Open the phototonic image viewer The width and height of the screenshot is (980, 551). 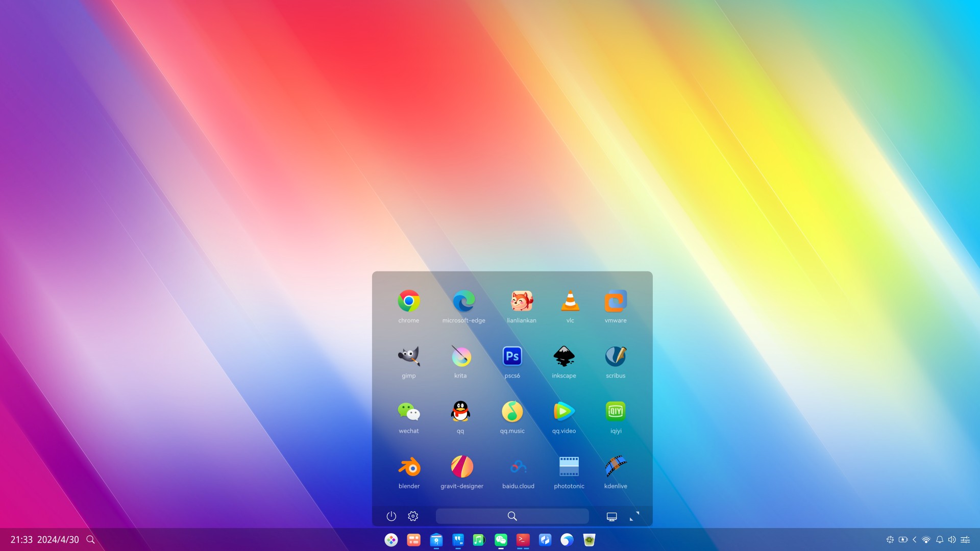pos(569,466)
